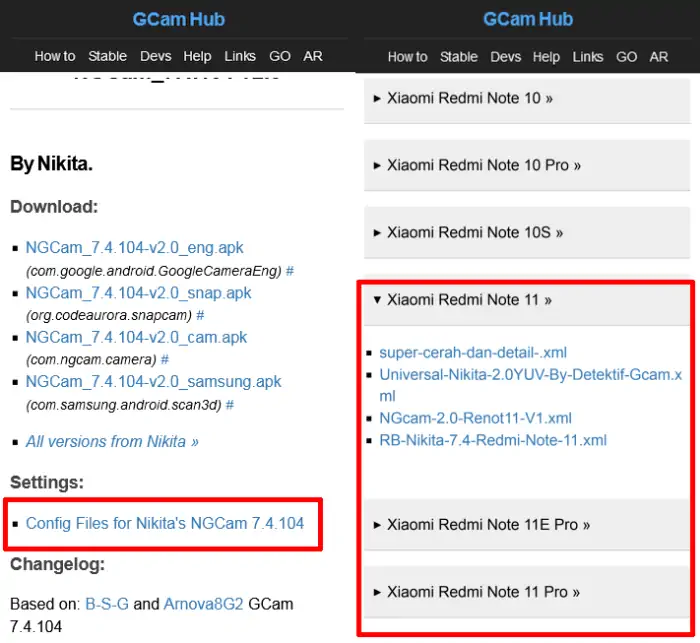Open Stable menu in right page
The image size is (700, 643).
[459, 57]
